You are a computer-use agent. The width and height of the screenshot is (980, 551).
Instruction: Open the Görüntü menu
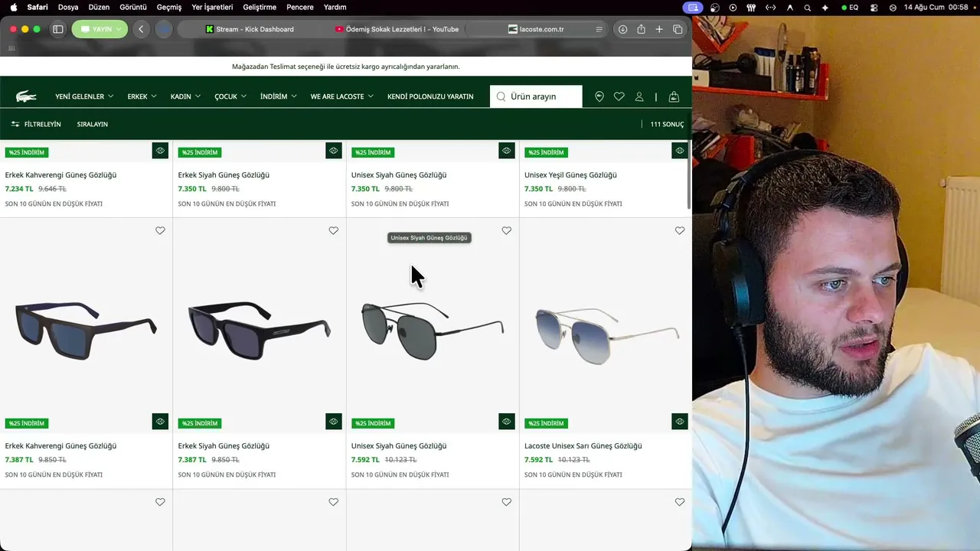pos(133,7)
